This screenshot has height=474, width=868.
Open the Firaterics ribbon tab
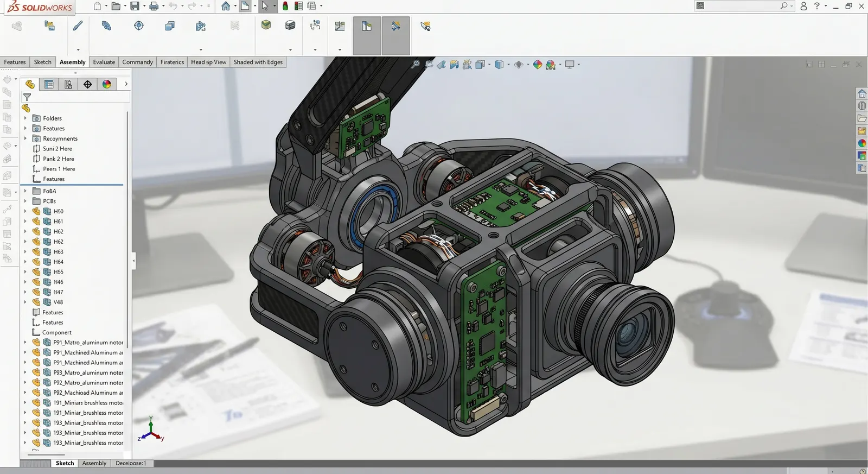[x=172, y=62]
